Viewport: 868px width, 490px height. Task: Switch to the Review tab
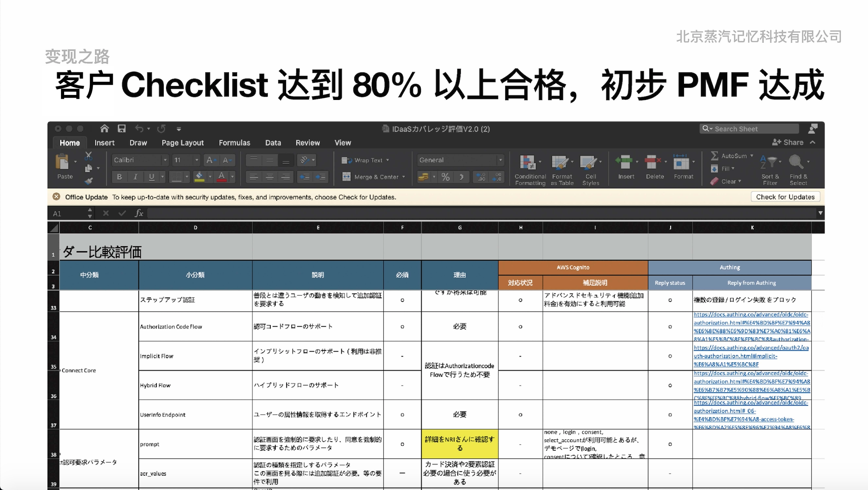[308, 143]
